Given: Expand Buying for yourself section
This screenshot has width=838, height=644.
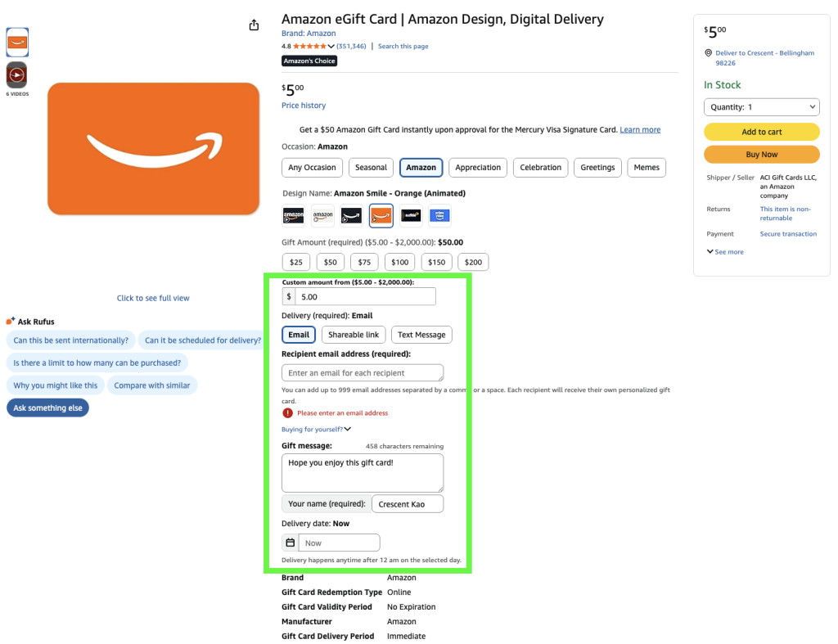Looking at the screenshot, I should tap(316, 429).
